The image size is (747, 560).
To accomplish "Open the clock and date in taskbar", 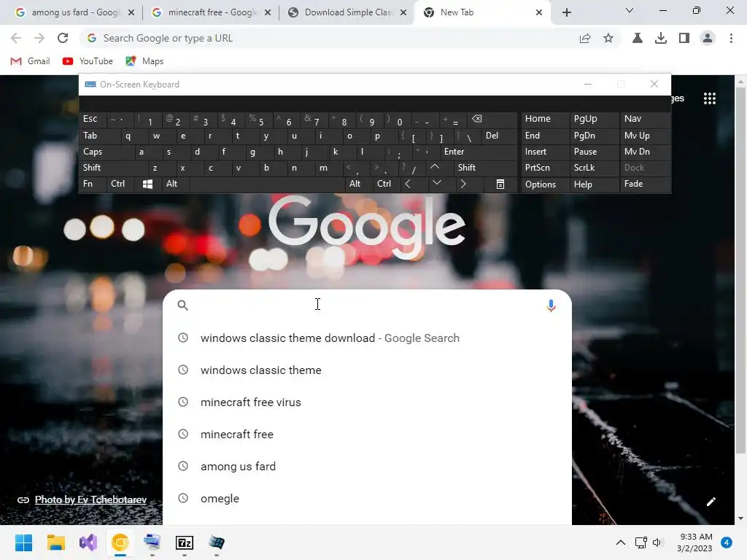I will coord(694,542).
